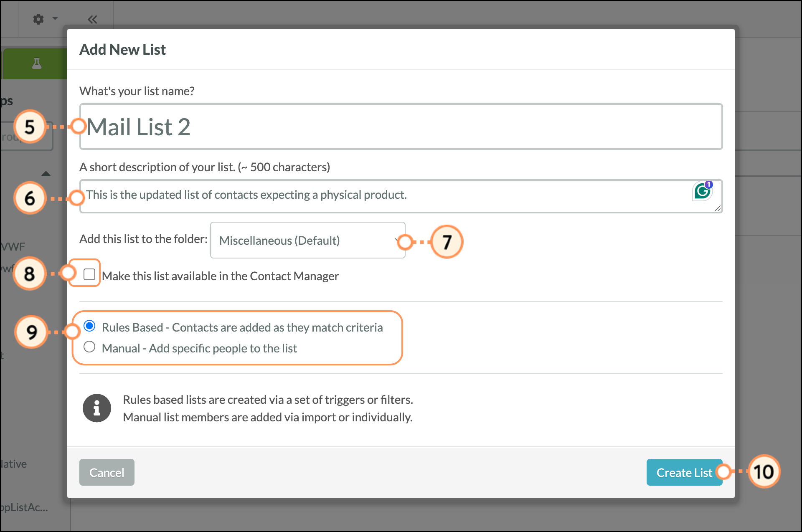Click the Grammarly icon in description box
This screenshot has width=802, height=532.
click(703, 191)
